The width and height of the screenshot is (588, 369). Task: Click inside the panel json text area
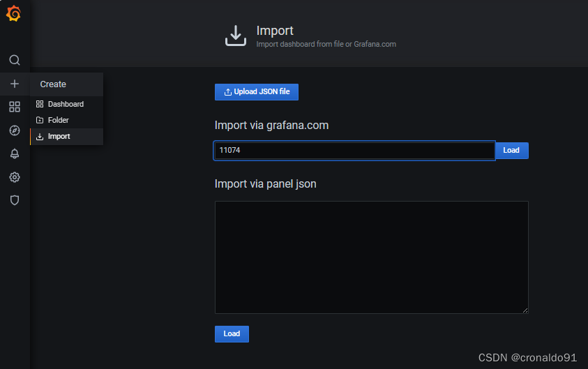pos(372,257)
